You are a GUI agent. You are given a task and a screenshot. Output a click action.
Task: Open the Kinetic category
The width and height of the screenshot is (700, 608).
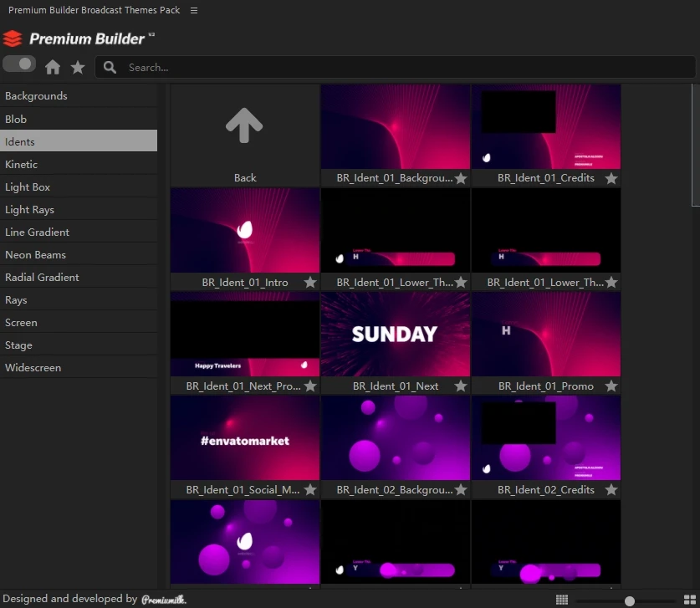coord(22,165)
